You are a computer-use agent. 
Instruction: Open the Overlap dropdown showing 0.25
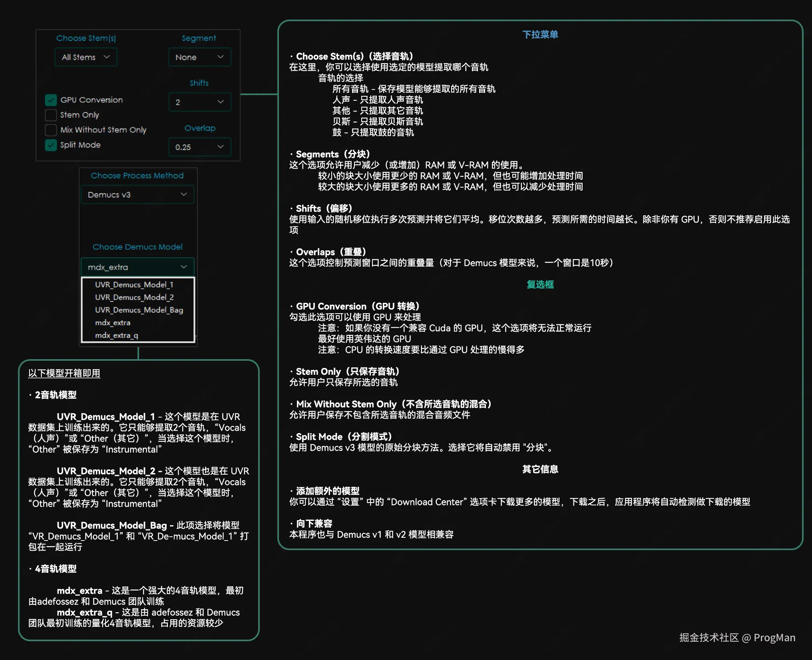point(199,147)
